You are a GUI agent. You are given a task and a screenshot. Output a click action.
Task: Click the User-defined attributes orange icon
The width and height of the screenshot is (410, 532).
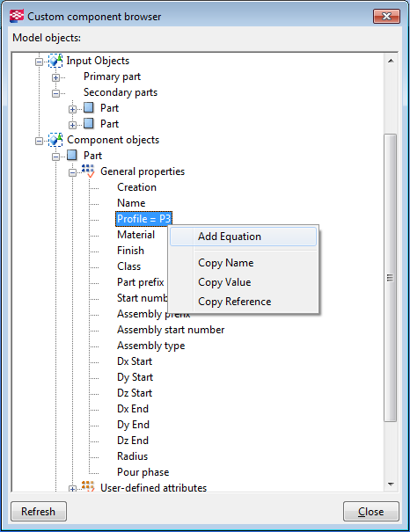pos(88,486)
